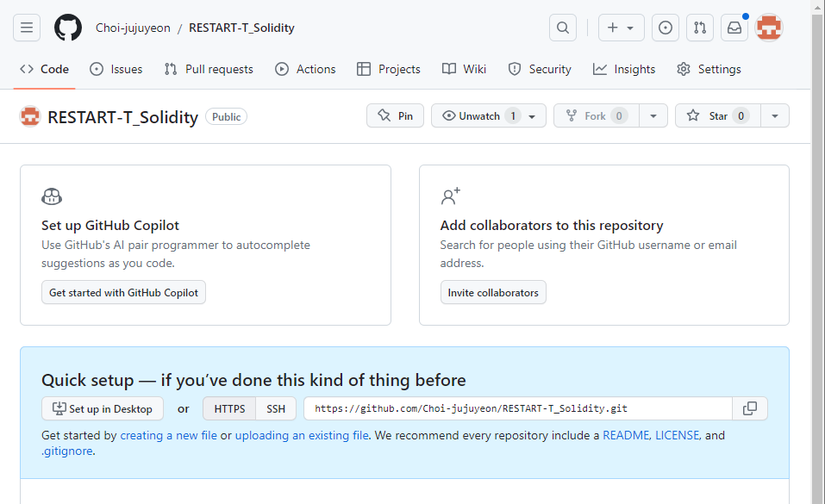Click the Set up GitHub Copilot heading

110,225
